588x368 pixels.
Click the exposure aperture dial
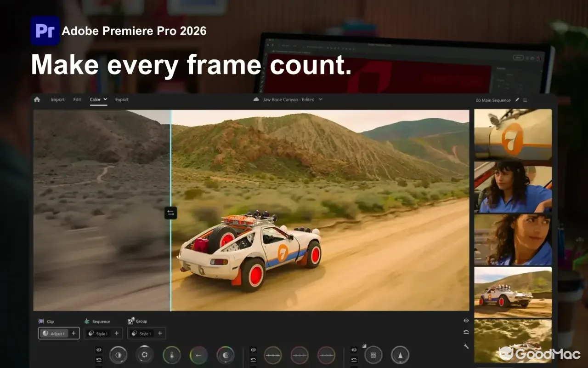click(x=145, y=355)
